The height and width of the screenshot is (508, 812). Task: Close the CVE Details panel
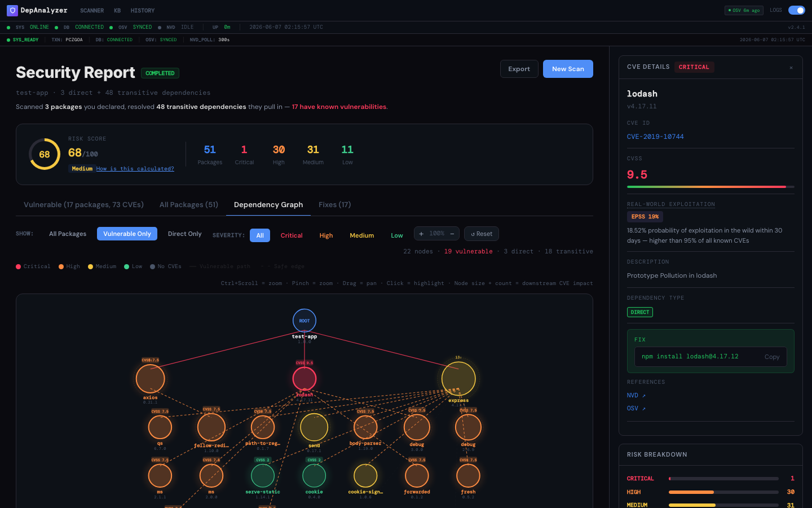(x=791, y=67)
